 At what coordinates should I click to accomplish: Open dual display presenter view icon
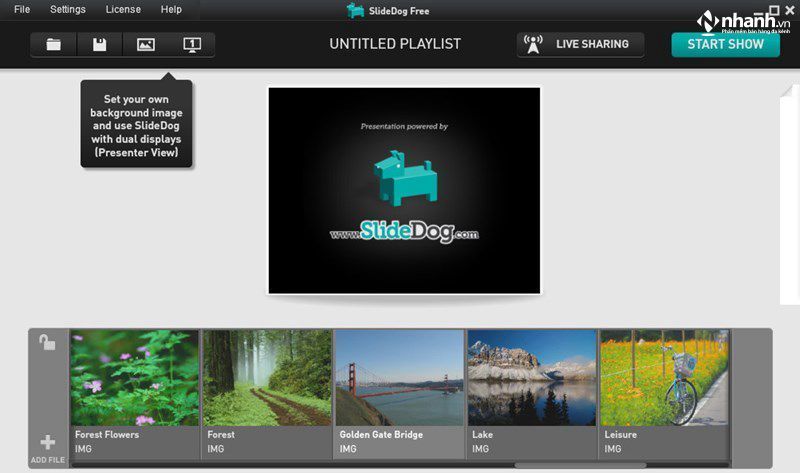(192, 44)
